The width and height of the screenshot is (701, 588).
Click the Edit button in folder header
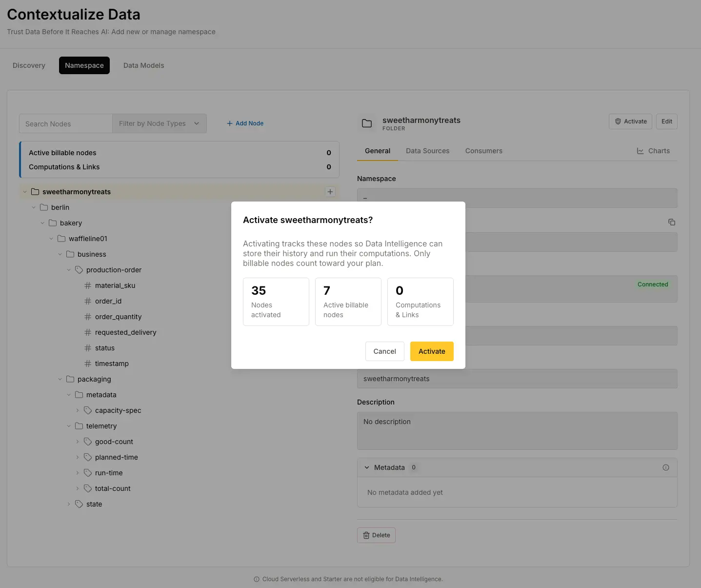pyautogui.click(x=667, y=122)
